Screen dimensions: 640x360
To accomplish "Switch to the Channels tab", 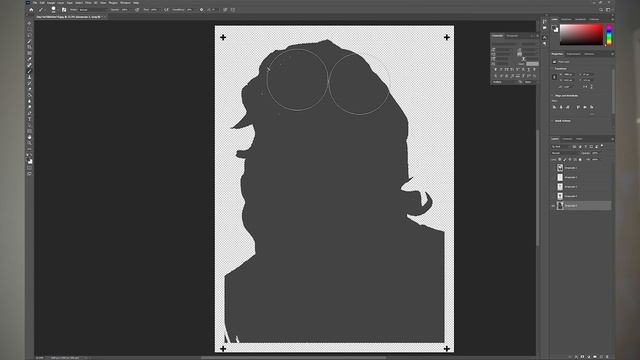I will click(x=567, y=139).
